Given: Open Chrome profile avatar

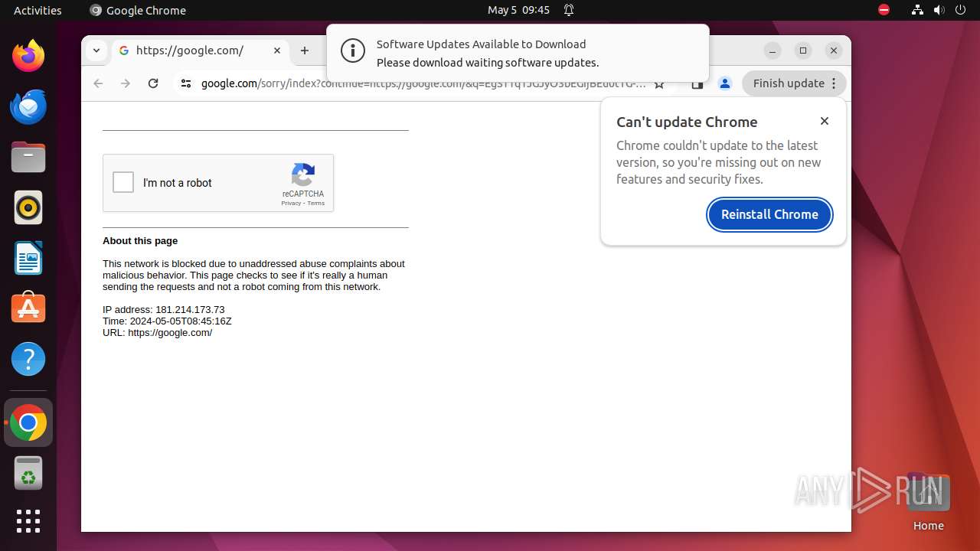Looking at the screenshot, I should [x=725, y=83].
